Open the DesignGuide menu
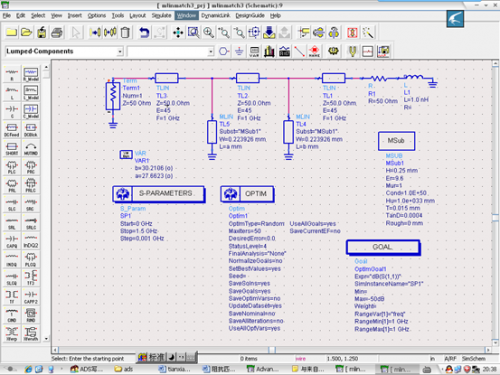The image size is (500, 375). click(x=250, y=15)
